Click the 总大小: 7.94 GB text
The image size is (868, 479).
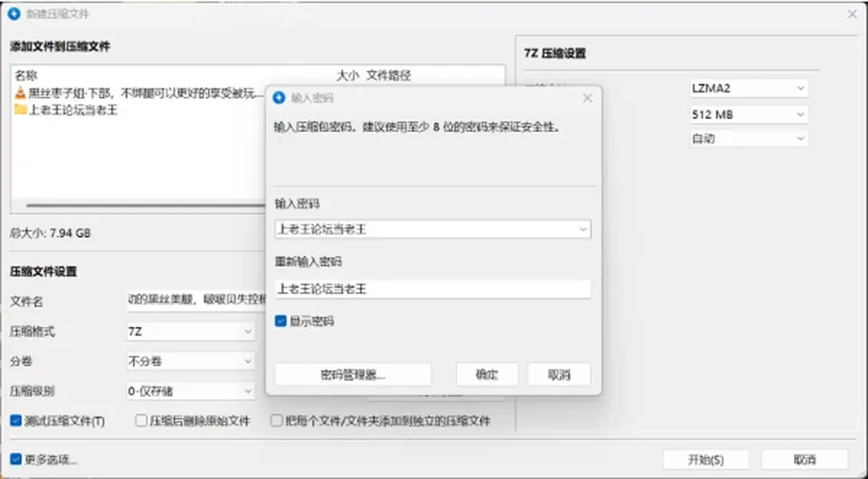pos(51,233)
